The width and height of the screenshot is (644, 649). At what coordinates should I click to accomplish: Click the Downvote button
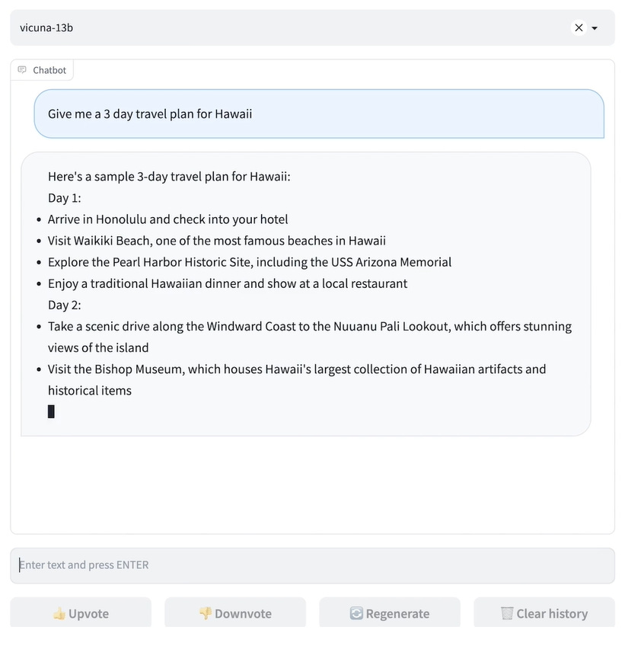[x=234, y=613]
